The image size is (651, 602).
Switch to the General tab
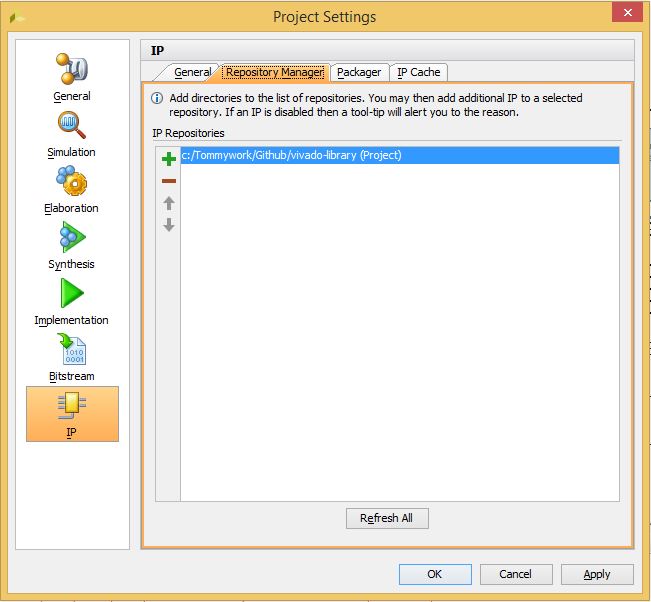[192, 72]
